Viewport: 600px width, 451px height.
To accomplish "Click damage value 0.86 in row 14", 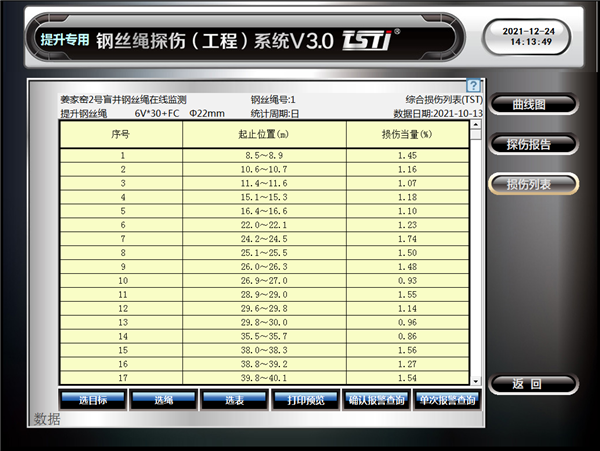I will [x=408, y=336].
